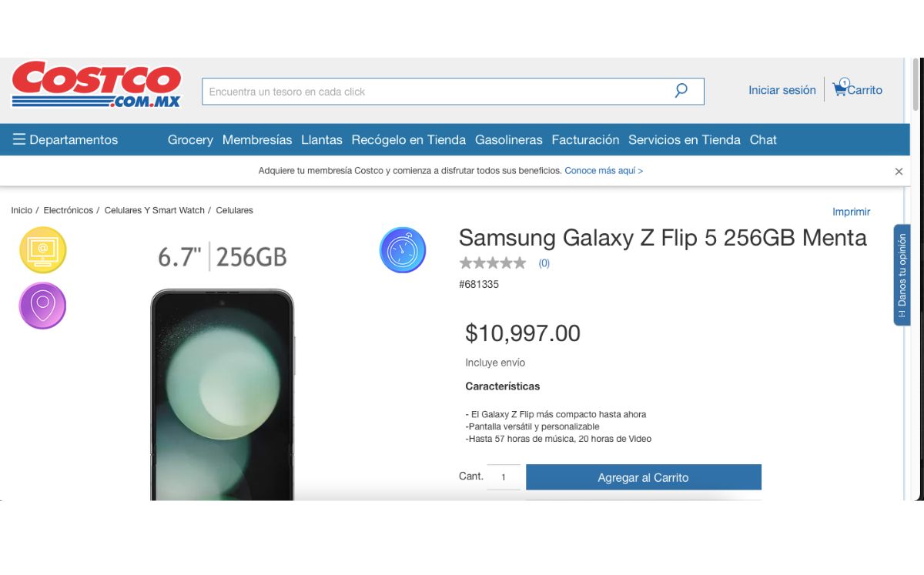Close the membership banner with X
Viewport: 924px width, 575px height.
[899, 172]
